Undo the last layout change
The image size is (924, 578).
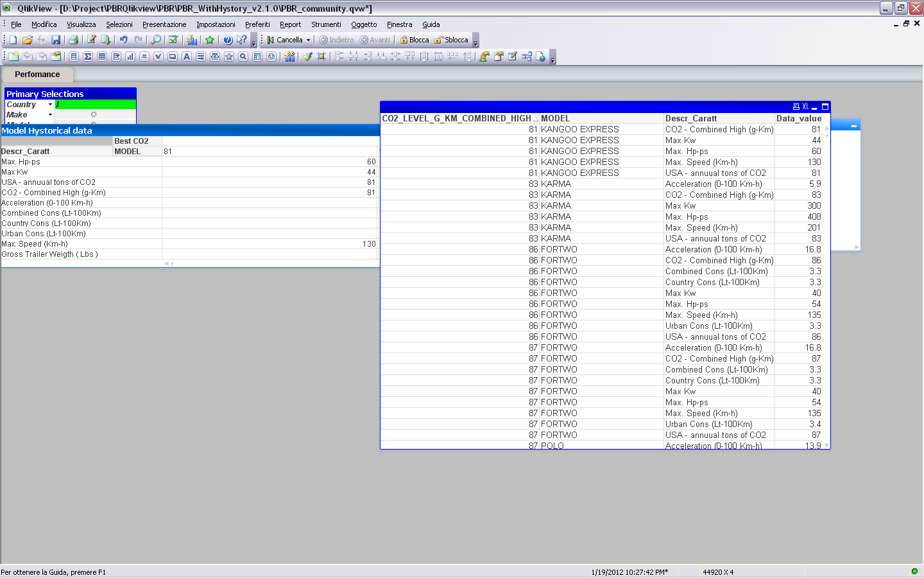tap(123, 40)
